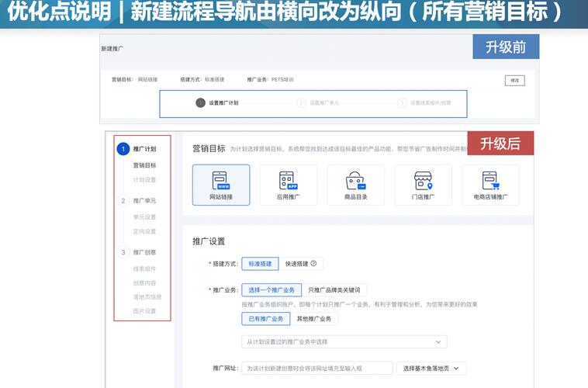Go to the 推广创意 step in the sidebar

pyautogui.click(x=145, y=252)
